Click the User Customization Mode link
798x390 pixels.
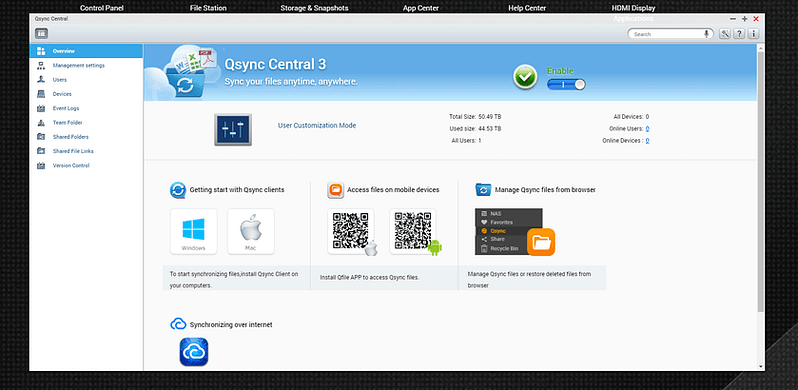pyautogui.click(x=317, y=125)
